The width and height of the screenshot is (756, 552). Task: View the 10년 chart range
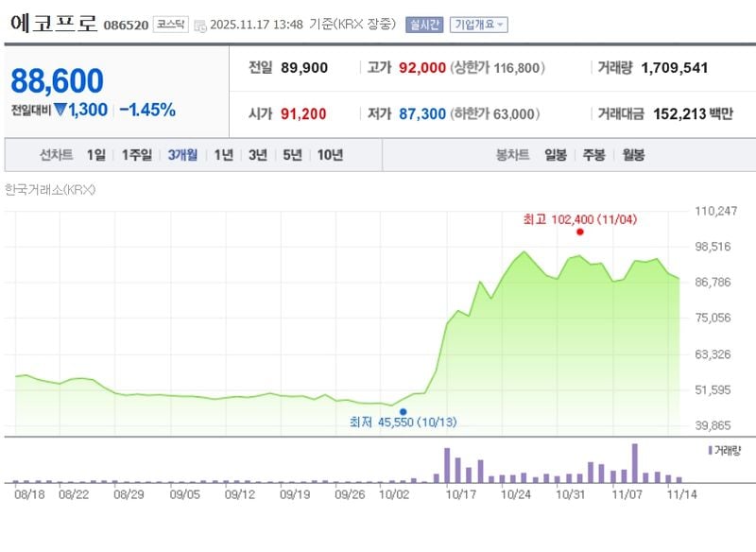coord(331,155)
